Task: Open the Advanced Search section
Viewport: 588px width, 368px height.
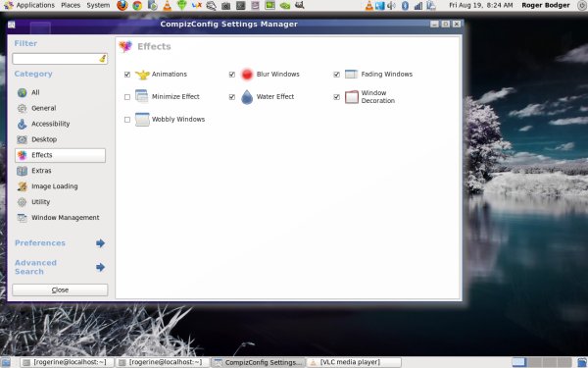Action: point(35,267)
